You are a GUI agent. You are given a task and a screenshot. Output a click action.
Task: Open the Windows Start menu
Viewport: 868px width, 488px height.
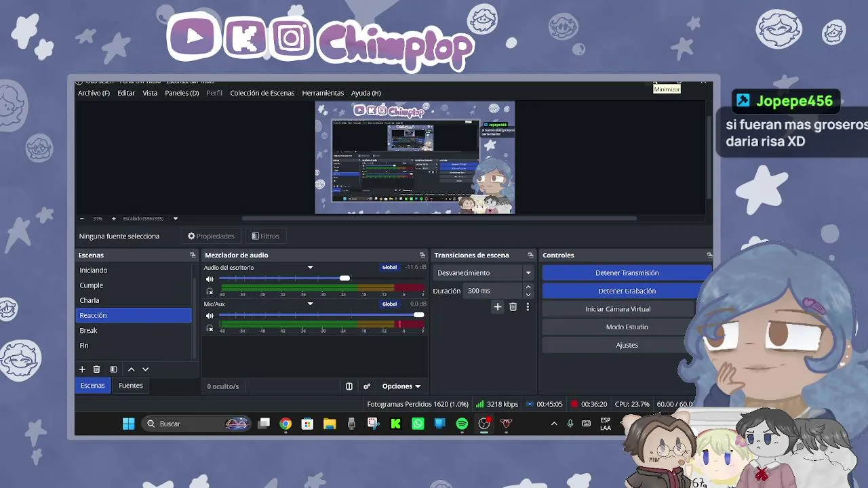[x=128, y=424]
